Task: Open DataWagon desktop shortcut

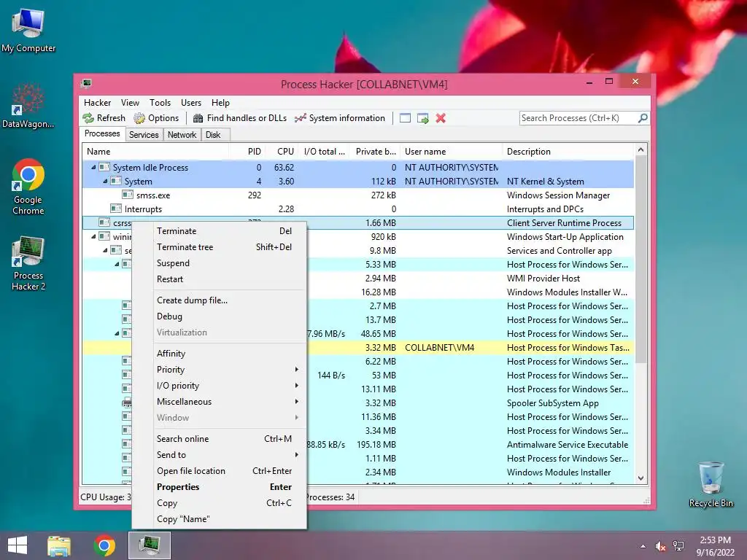Action: tap(28, 106)
